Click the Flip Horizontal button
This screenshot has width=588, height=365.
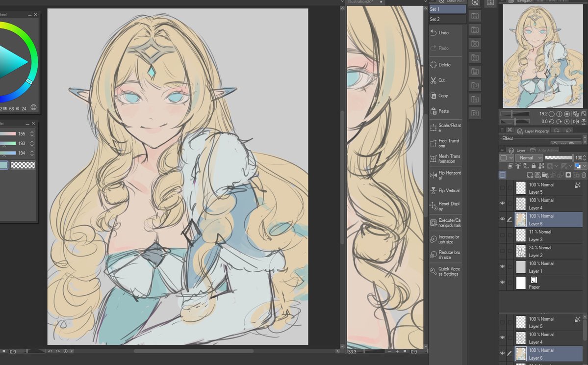(445, 175)
